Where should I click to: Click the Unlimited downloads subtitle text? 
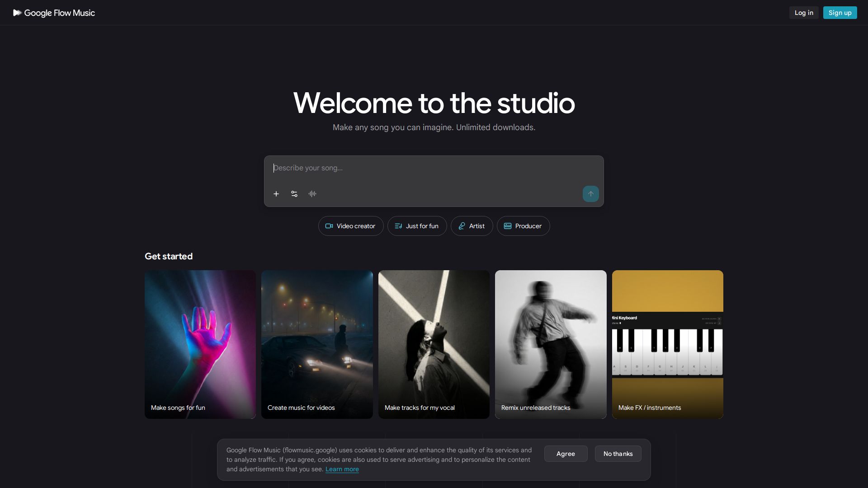495,127
